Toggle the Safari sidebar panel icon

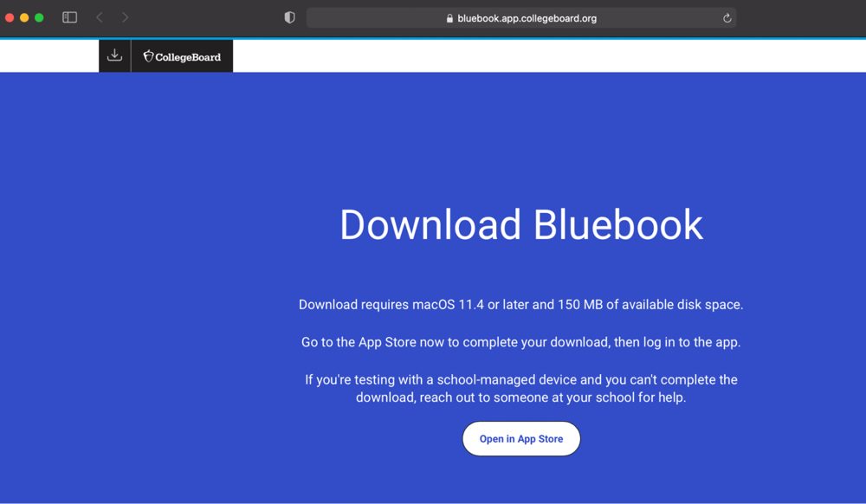pos(68,16)
